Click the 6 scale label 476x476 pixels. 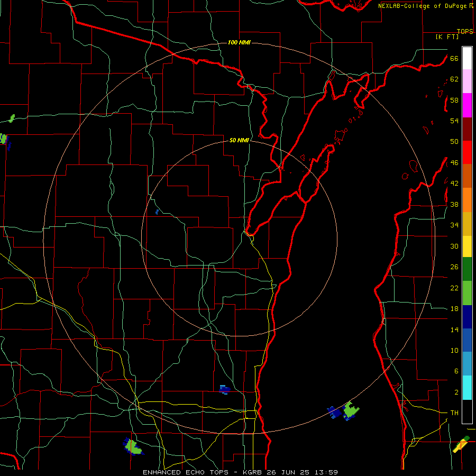pos(456,371)
